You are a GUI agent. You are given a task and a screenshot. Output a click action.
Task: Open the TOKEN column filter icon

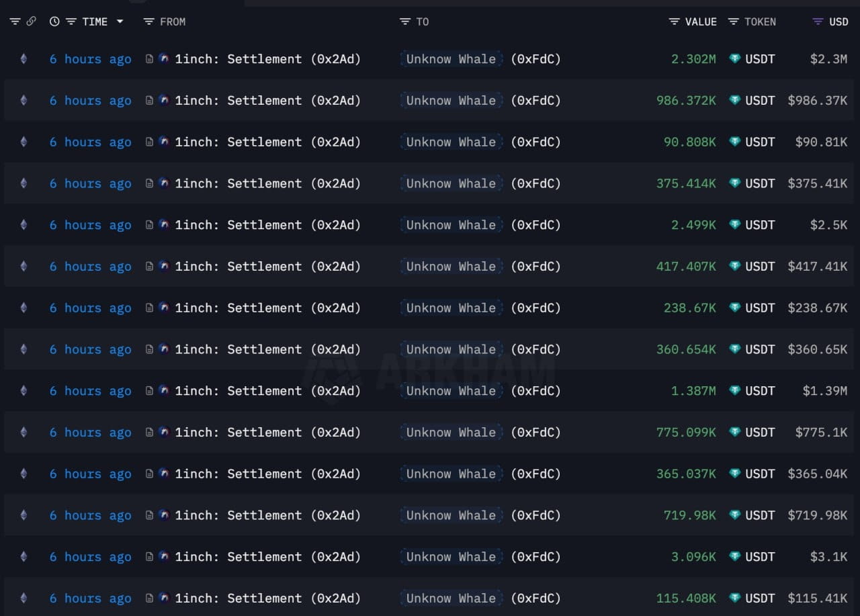(734, 21)
